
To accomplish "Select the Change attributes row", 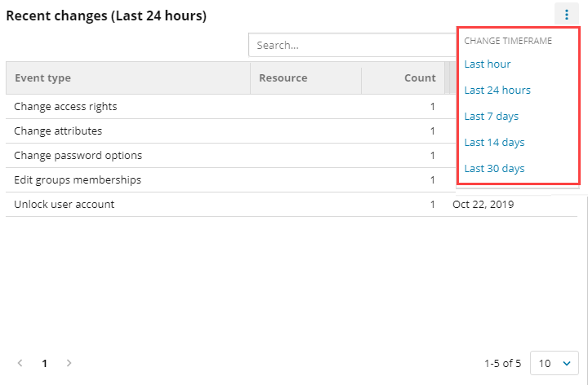I will 58,131.
